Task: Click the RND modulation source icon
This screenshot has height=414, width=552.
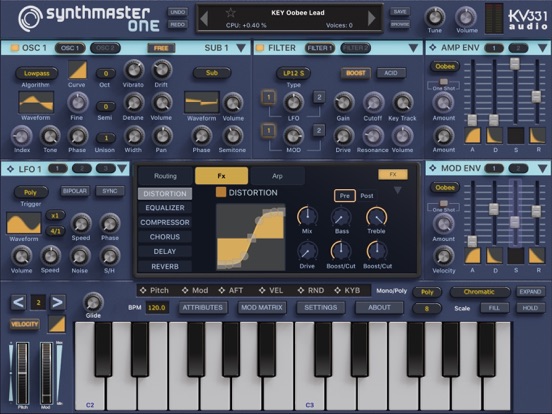Action: (301, 290)
